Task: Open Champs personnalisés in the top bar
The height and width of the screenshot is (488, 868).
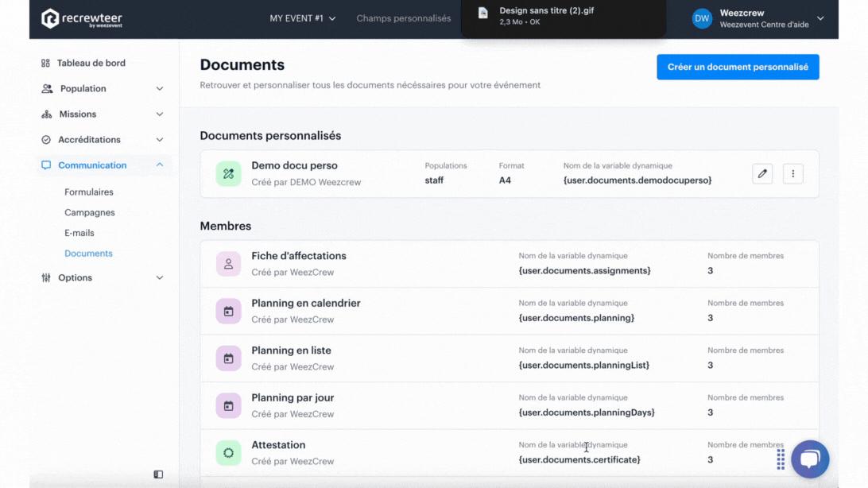Action: (403, 18)
